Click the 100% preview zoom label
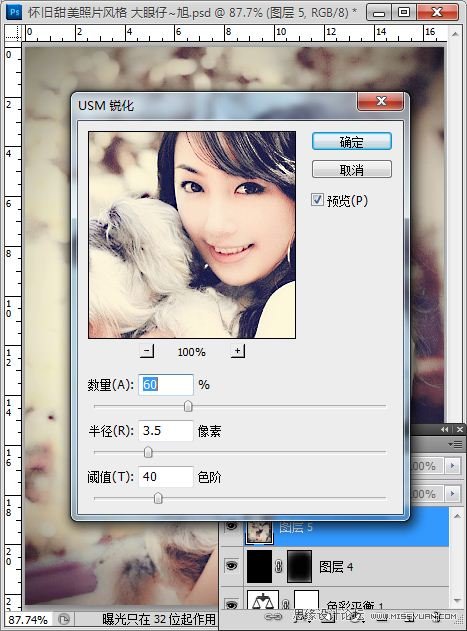The image size is (467, 631). click(192, 352)
